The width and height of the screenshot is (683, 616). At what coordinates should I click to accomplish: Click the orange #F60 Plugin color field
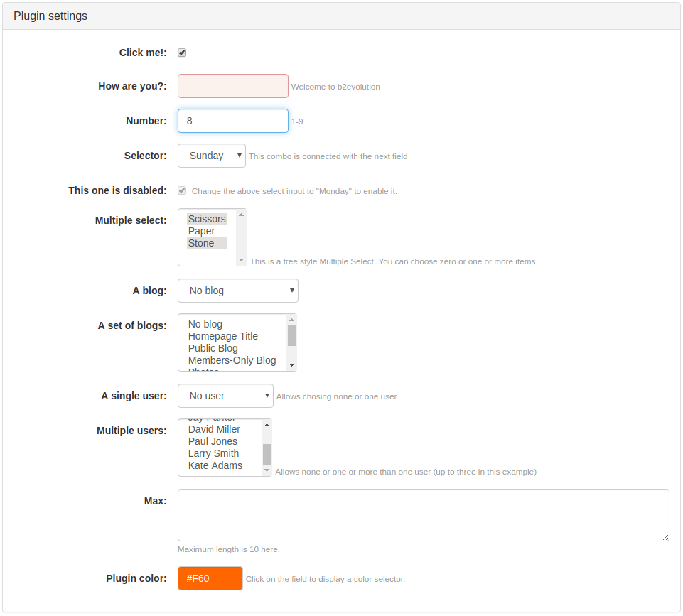click(210, 578)
